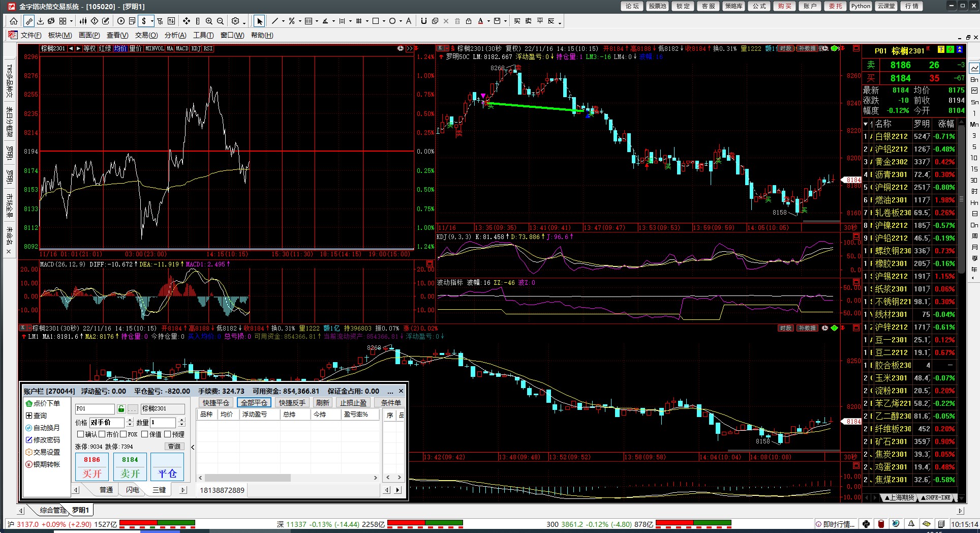Expand the 查询 tree item in account panel
Viewport: 980px width, 533px height.
coord(29,416)
